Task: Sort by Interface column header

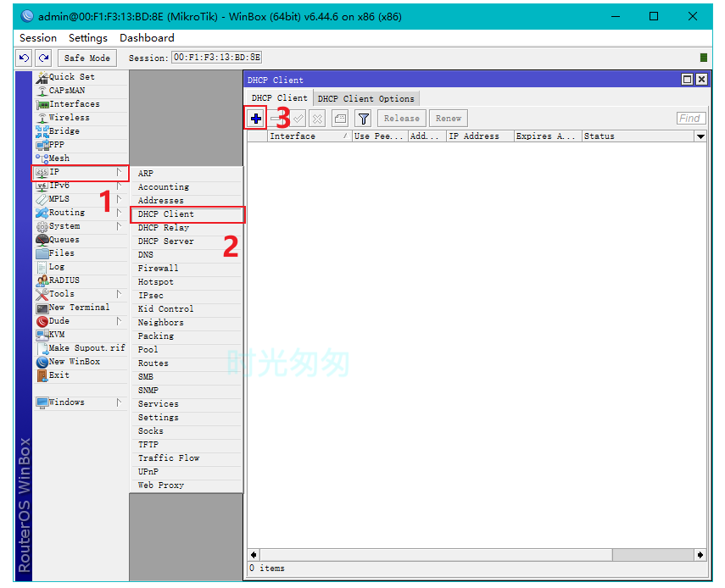Action: point(310,136)
